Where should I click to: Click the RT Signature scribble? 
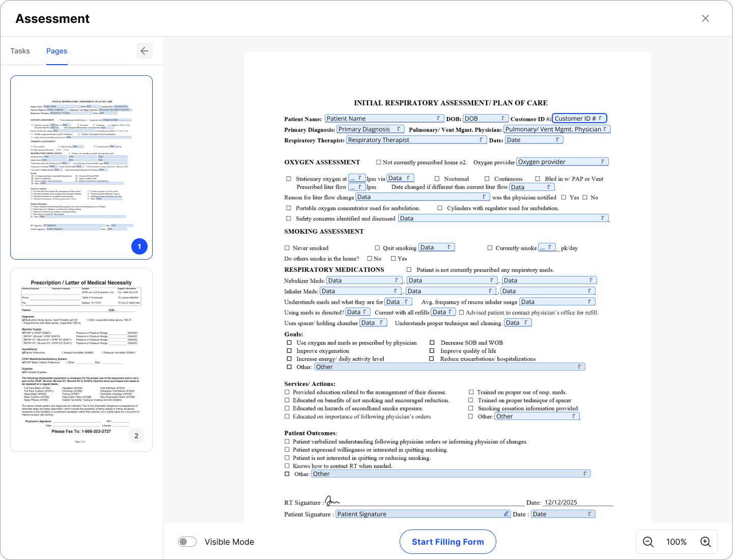(x=332, y=502)
